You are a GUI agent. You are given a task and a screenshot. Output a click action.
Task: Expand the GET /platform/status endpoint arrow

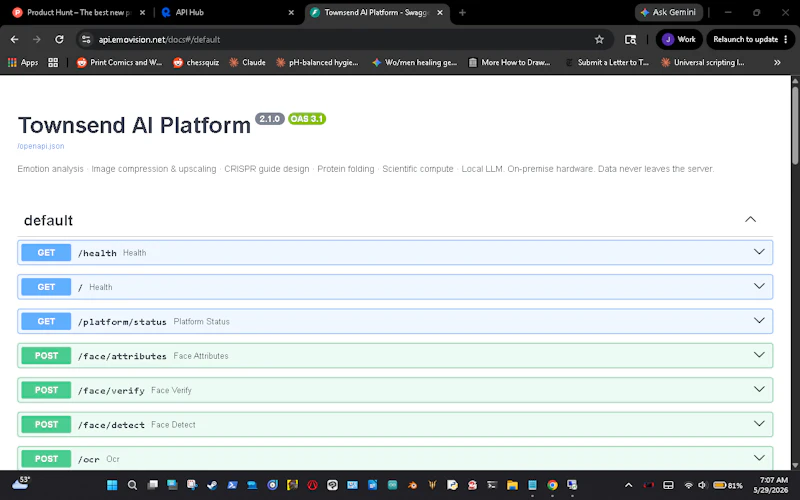(759, 320)
